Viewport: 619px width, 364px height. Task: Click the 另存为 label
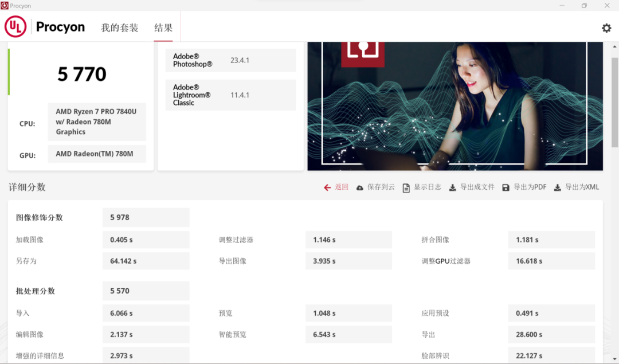[x=26, y=261]
